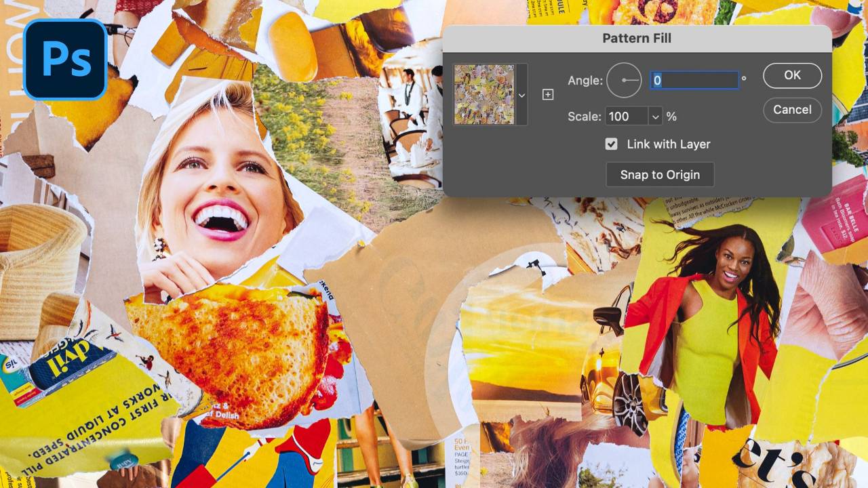Click the new pattern plus icon
868x488 pixels.
(x=547, y=95)
